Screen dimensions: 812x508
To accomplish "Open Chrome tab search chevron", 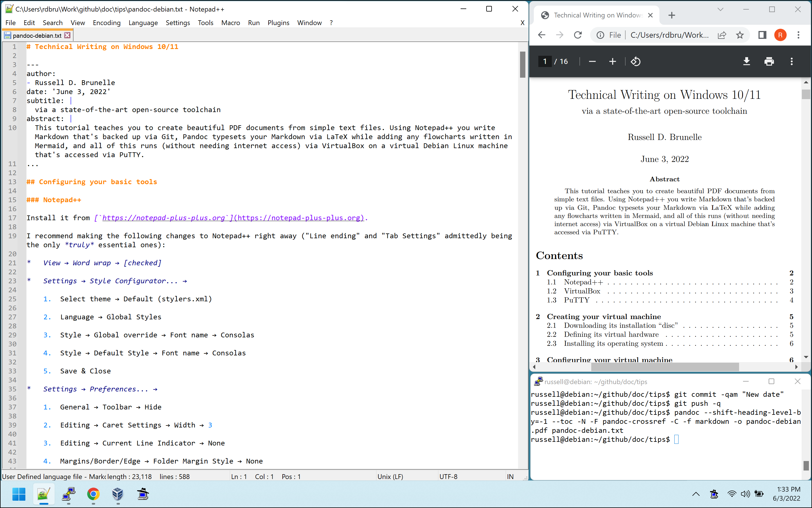I will click(720, 9).
